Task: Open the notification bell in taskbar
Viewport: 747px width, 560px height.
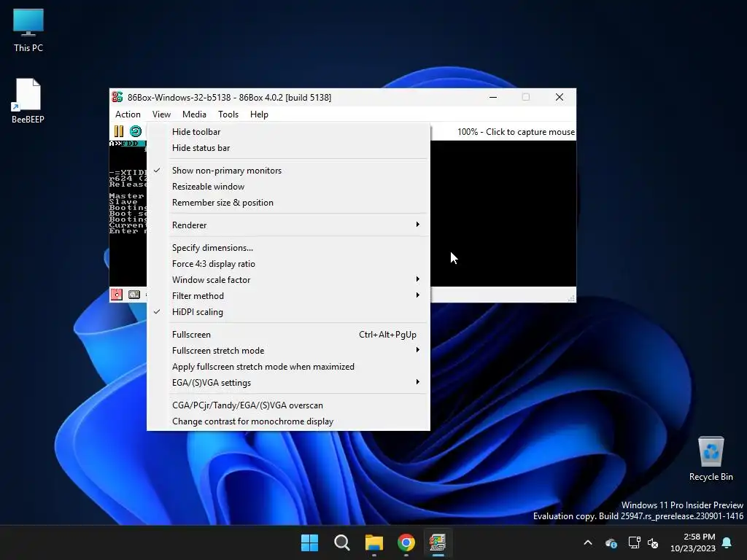Action: [727, 542]
